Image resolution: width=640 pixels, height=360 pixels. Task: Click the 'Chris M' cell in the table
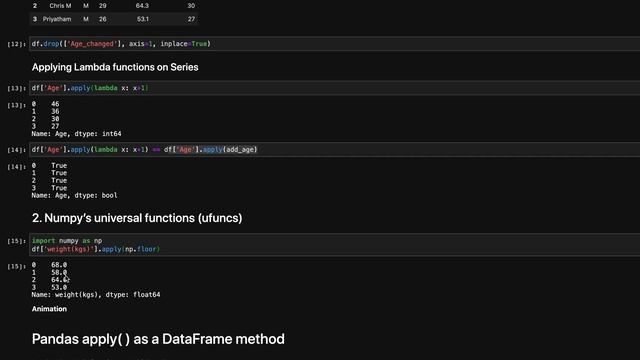(60, 6)
